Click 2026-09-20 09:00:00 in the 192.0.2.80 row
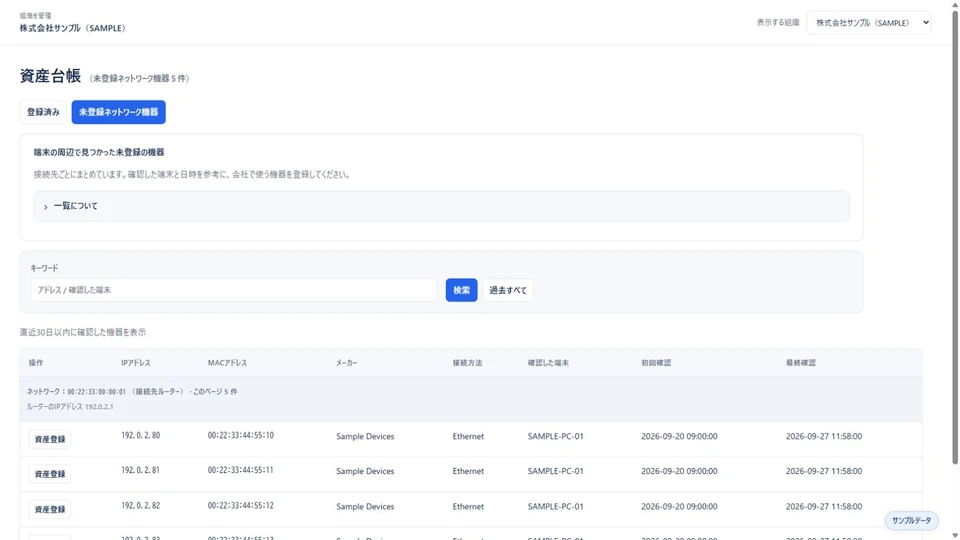Screen dimensions: 960x540 [x=679, y=437]
